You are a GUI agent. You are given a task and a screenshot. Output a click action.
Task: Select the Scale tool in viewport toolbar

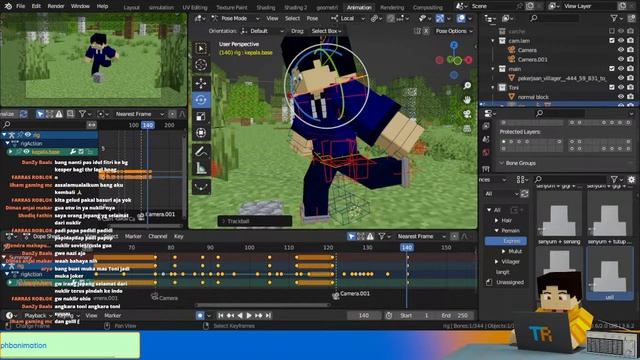(x=201, y=116)
